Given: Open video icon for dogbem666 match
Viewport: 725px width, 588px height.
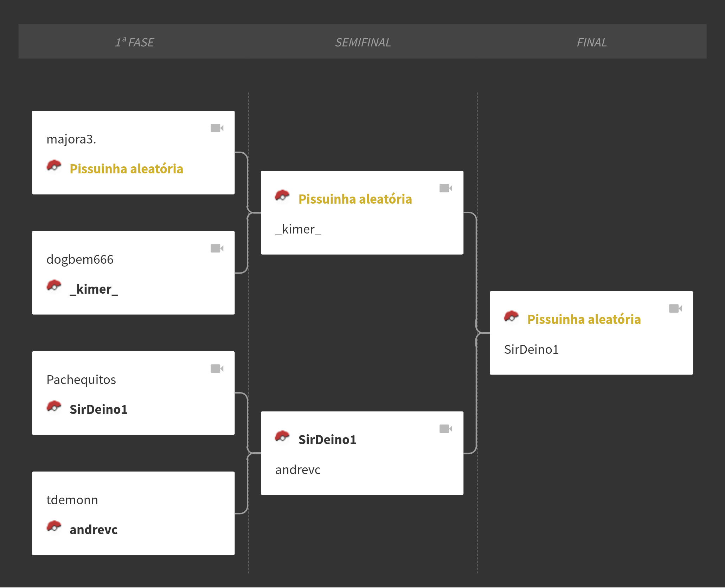Looking at the screenshot, I should point(217,248).
